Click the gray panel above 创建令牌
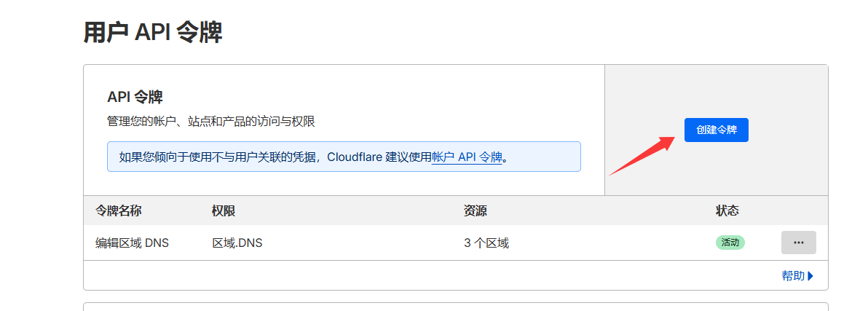The width and height of the screenshot is (868, 311). tap(716, 89)
